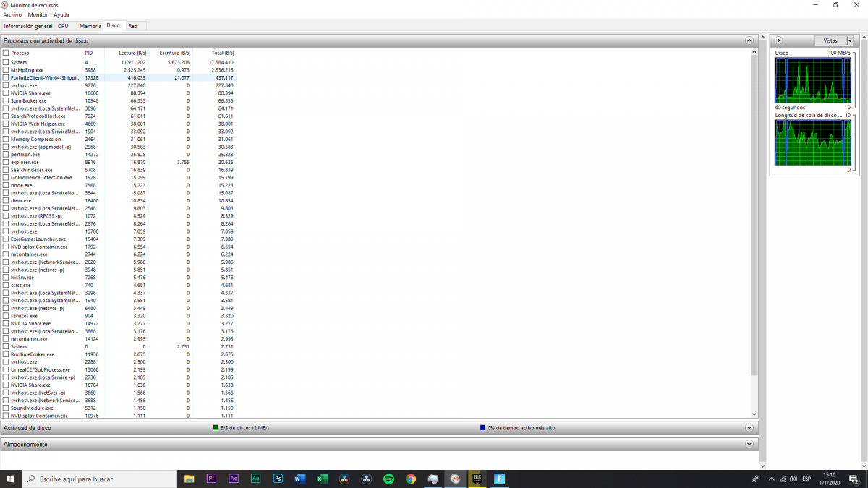Select the SearchIndexer.exe row

119,170
